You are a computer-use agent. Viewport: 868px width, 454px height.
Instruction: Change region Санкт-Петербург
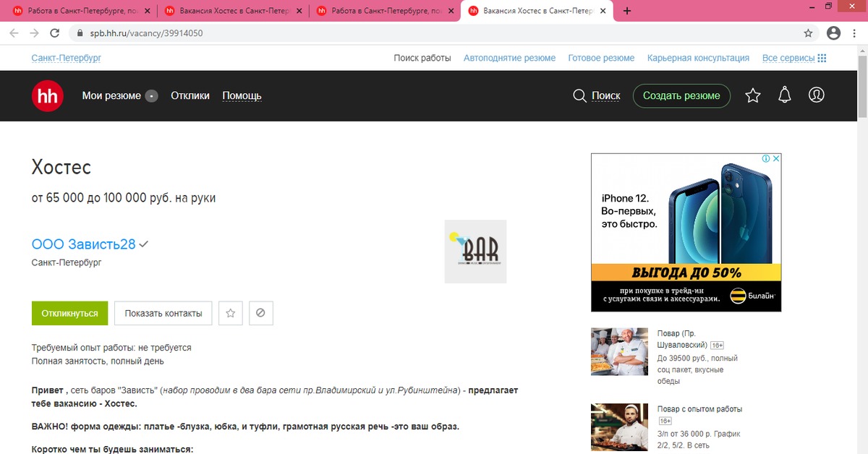66,58
